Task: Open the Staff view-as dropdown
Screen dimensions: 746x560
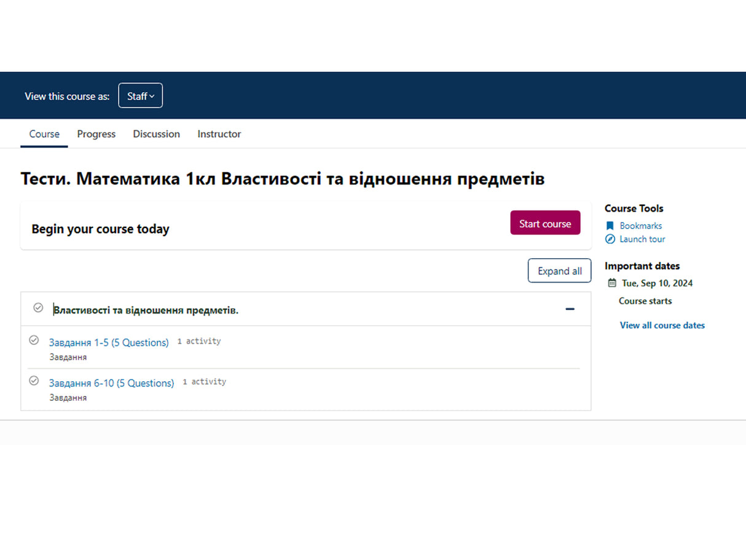Action: point(140,96)
